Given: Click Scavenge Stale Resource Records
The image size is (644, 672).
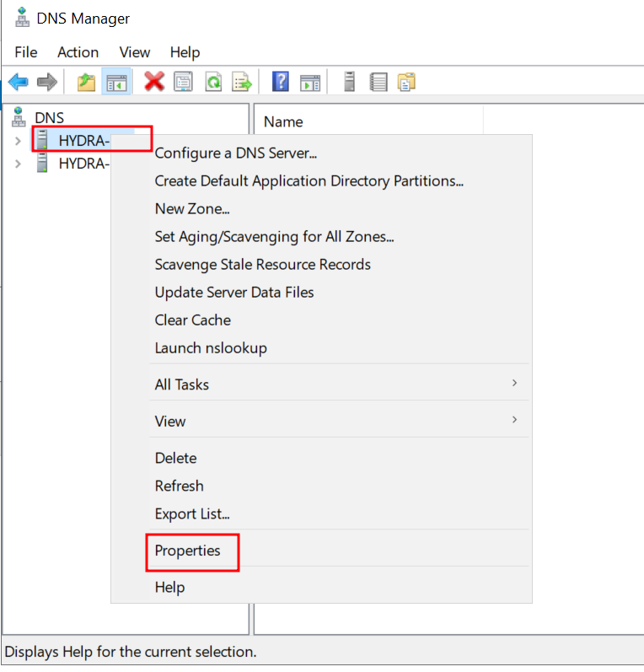Looking at the screenshot, I should coord(263,265).
